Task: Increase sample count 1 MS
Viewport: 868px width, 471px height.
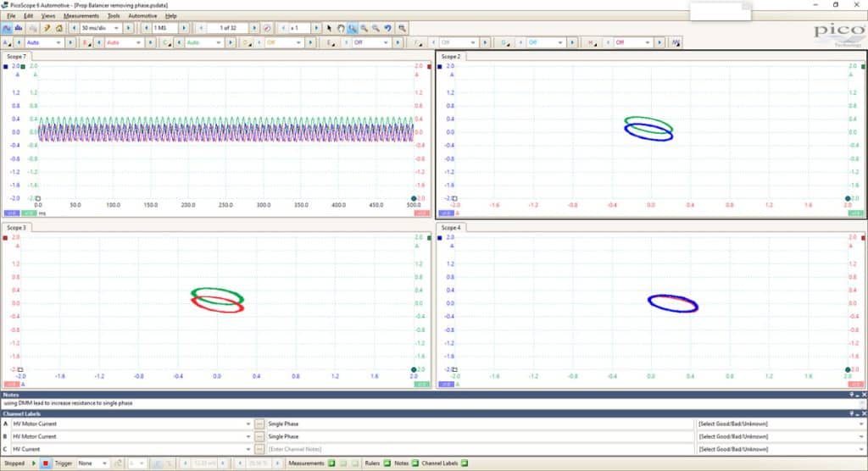Action: point(184,28)
